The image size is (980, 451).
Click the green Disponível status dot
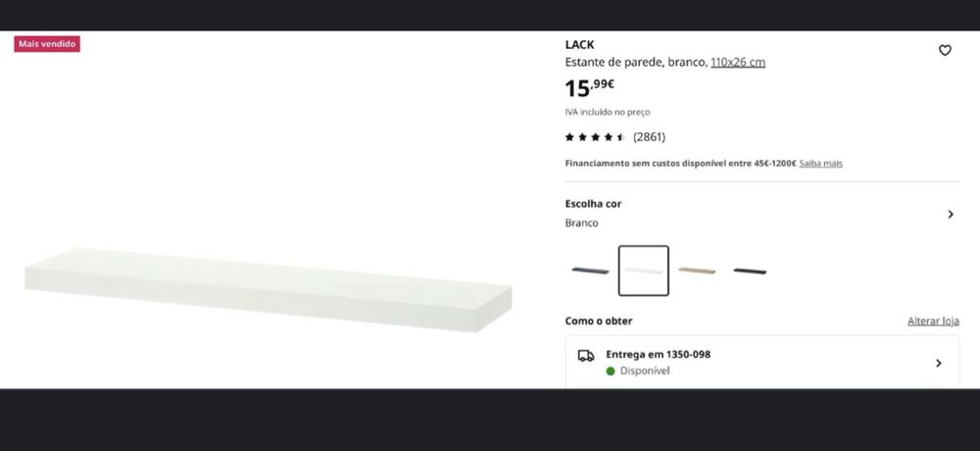point(611,372)
